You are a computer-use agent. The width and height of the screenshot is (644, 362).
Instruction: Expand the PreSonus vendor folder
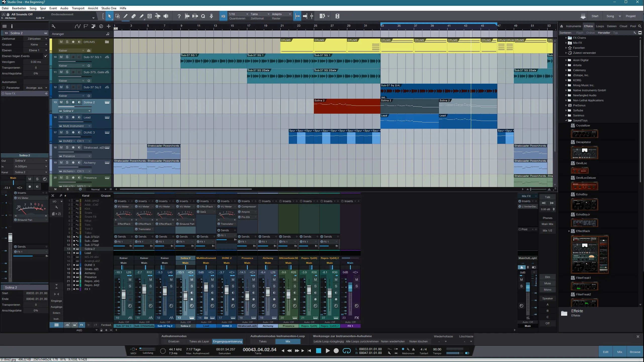point(566,105)
